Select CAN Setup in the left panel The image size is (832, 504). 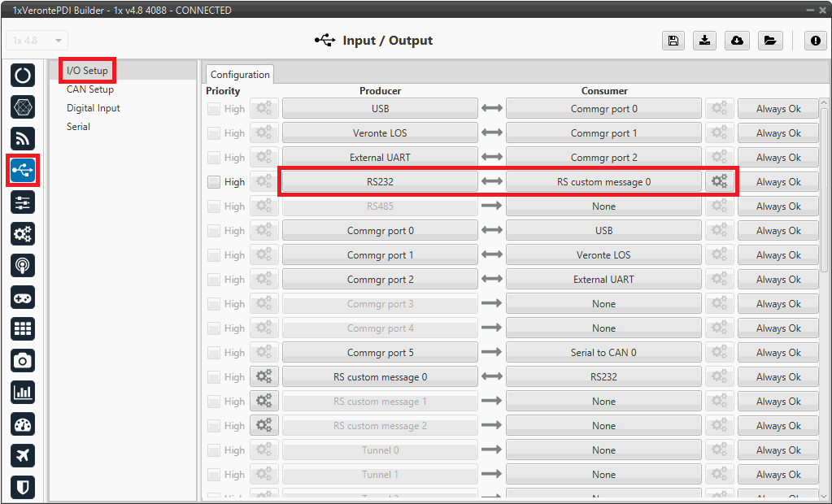(90, 89)
